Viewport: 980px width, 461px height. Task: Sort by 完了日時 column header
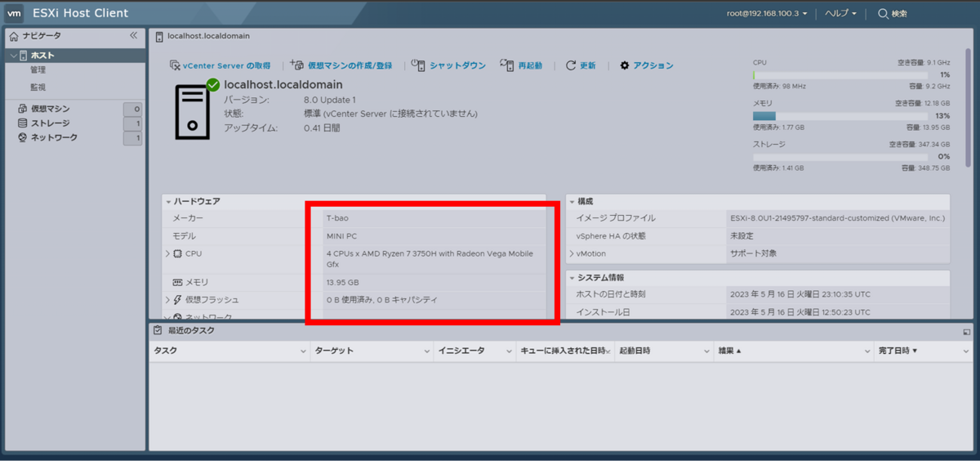[x=898, y=351]
